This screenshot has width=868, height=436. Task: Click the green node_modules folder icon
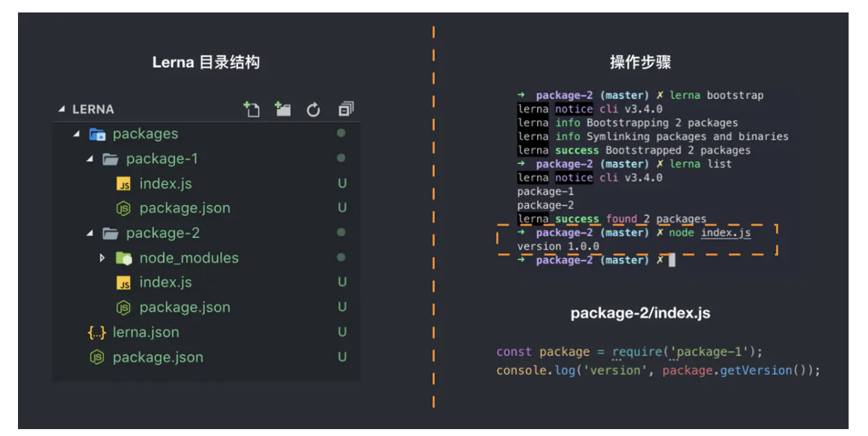tap(124, 258)
